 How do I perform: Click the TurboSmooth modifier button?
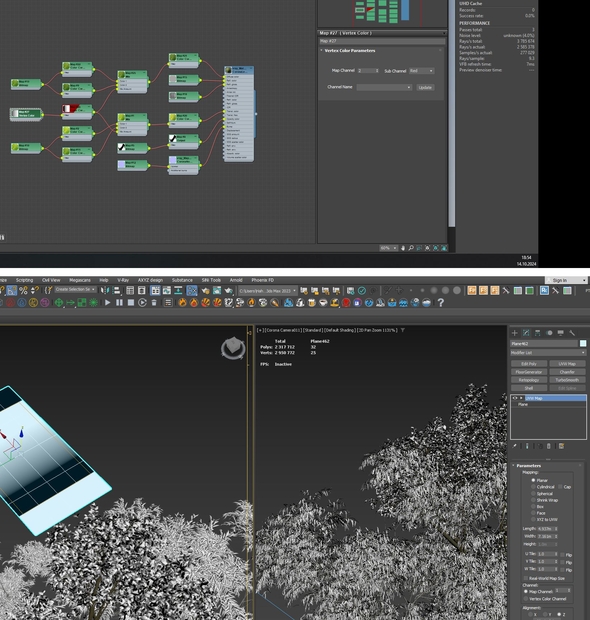(x=567, y=380)
